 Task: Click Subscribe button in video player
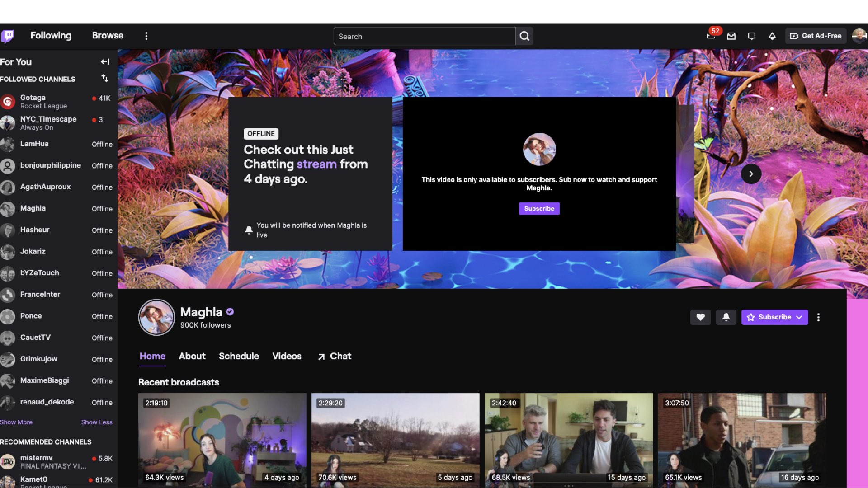[539, 208]
